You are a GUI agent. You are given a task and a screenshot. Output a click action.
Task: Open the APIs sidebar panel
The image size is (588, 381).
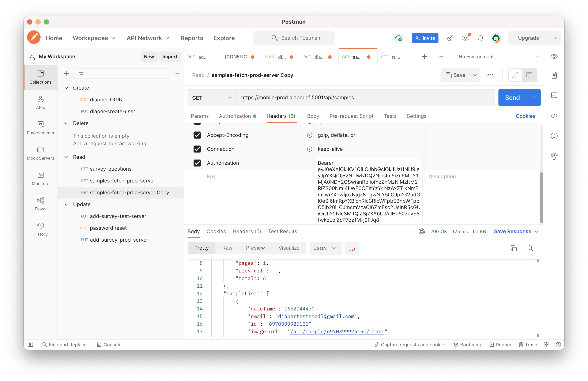click(41, 103)
